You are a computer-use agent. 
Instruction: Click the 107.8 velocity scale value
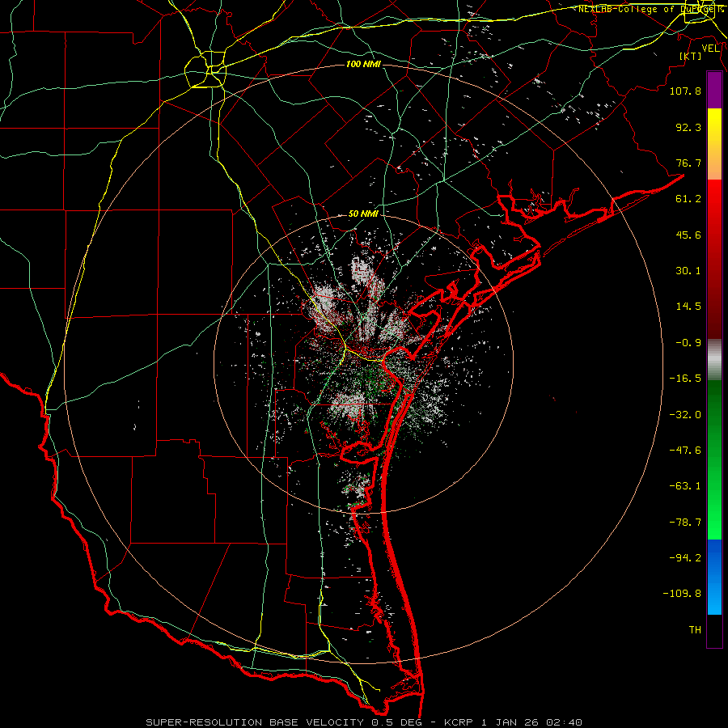pyautogui.click(x=685, y=91)
